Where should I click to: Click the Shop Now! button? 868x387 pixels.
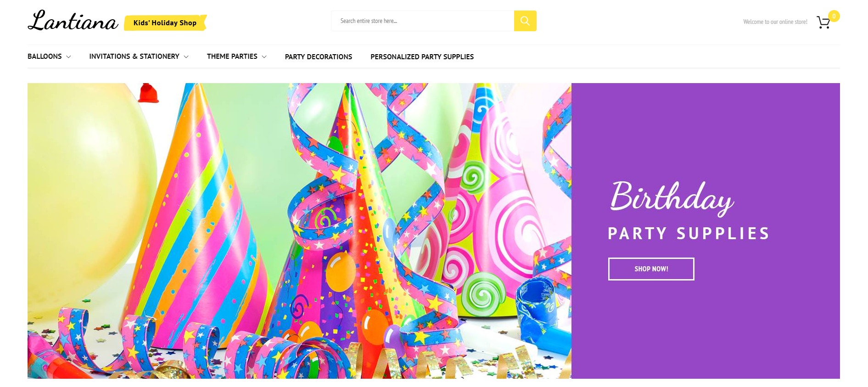(651, 269)
